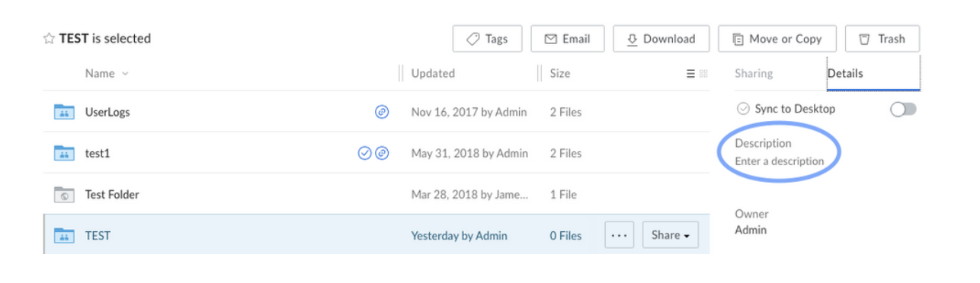Toggle Sync to Desktop switch
This screenshot has height=283, width=980.
(x=903, y=109)
